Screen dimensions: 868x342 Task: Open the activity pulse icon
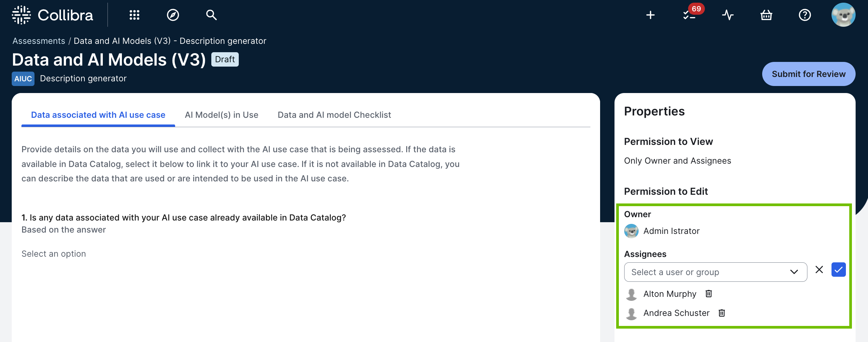click(x=728, y=15)
